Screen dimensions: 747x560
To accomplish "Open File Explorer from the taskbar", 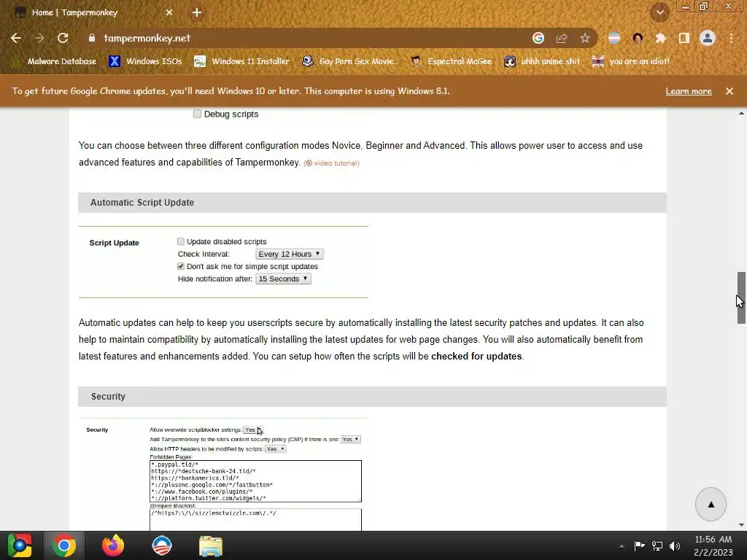I will point(211,545).
